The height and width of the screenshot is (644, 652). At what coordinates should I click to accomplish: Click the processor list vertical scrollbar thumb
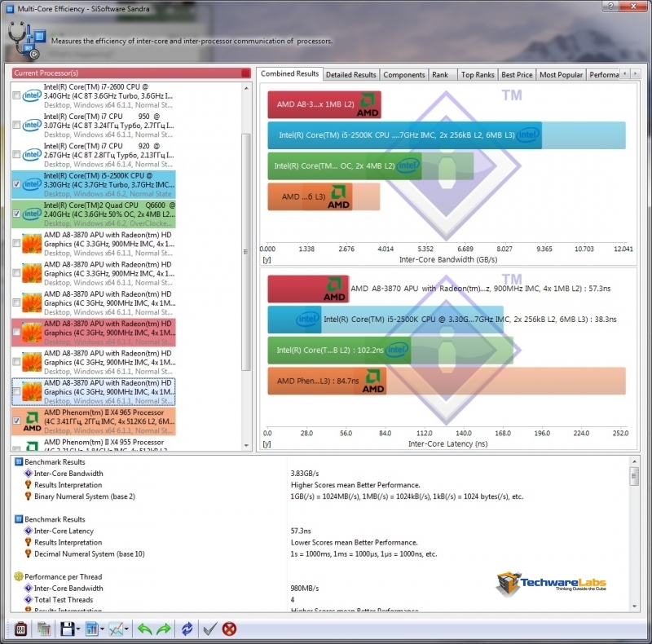point(246,252)
